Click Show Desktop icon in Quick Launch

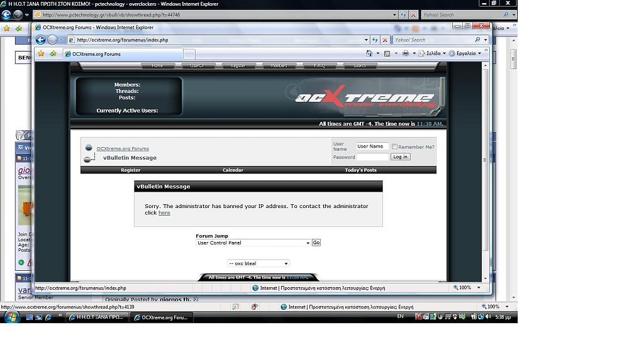tap(29, 317)
